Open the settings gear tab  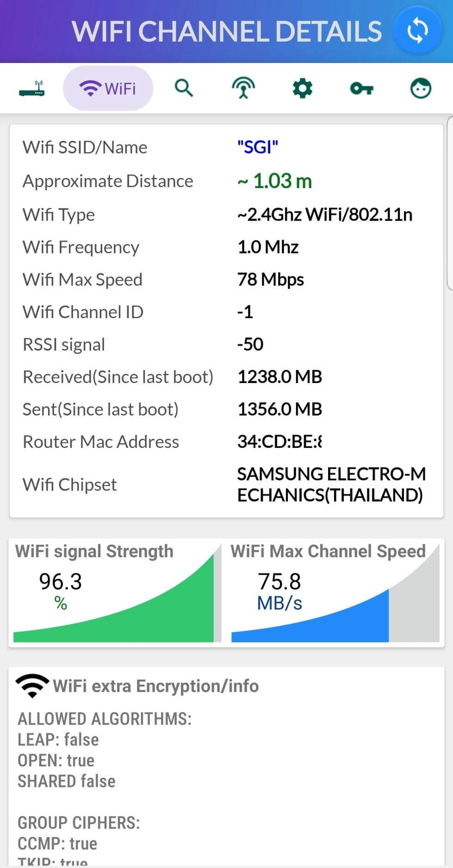pos(303,88)
